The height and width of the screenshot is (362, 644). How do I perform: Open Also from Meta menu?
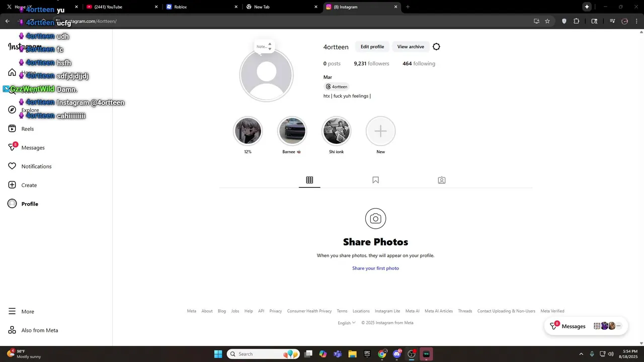pyautogui.click(x=33, y=330)
